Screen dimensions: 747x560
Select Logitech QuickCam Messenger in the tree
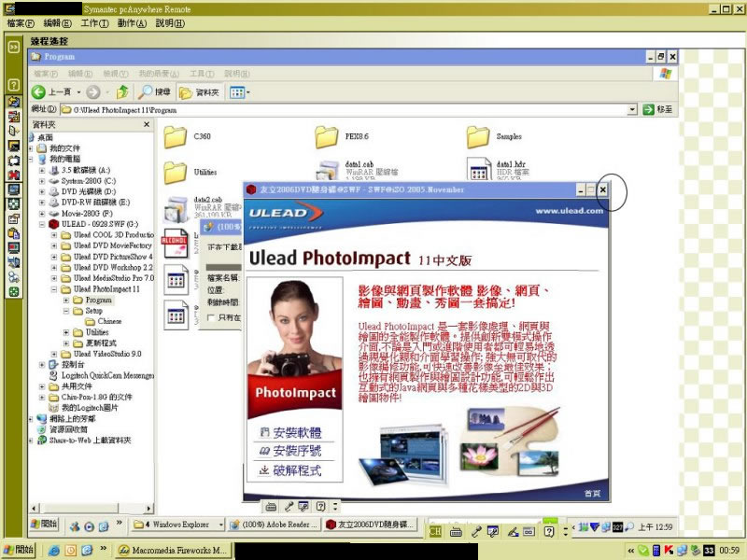coord(107,375)
